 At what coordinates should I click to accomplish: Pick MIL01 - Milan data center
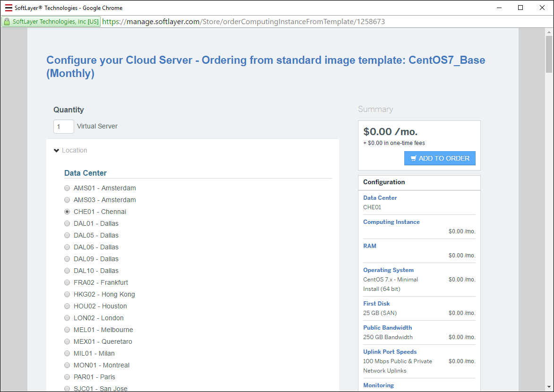point(67,353)
